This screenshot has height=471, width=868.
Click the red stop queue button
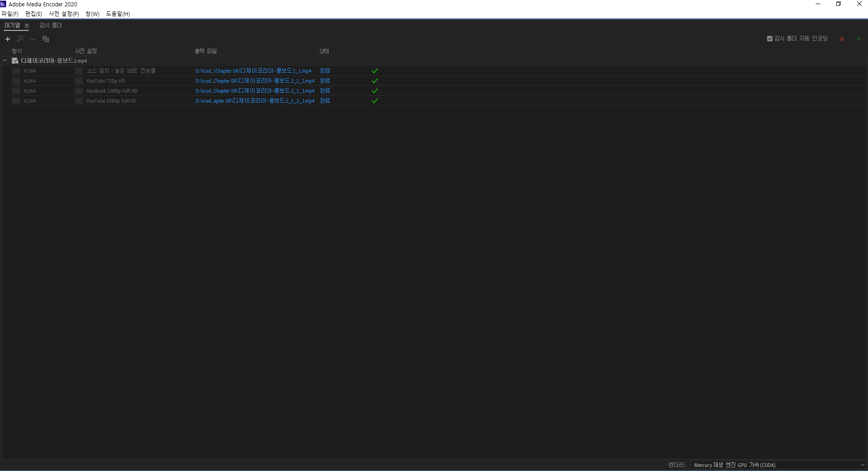[842, 39]
